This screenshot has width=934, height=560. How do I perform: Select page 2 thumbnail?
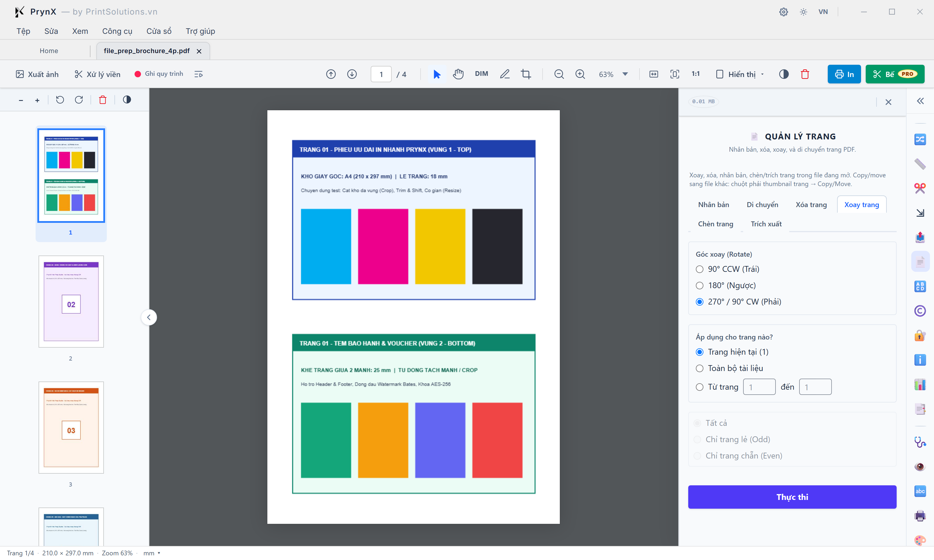point(71,302)
